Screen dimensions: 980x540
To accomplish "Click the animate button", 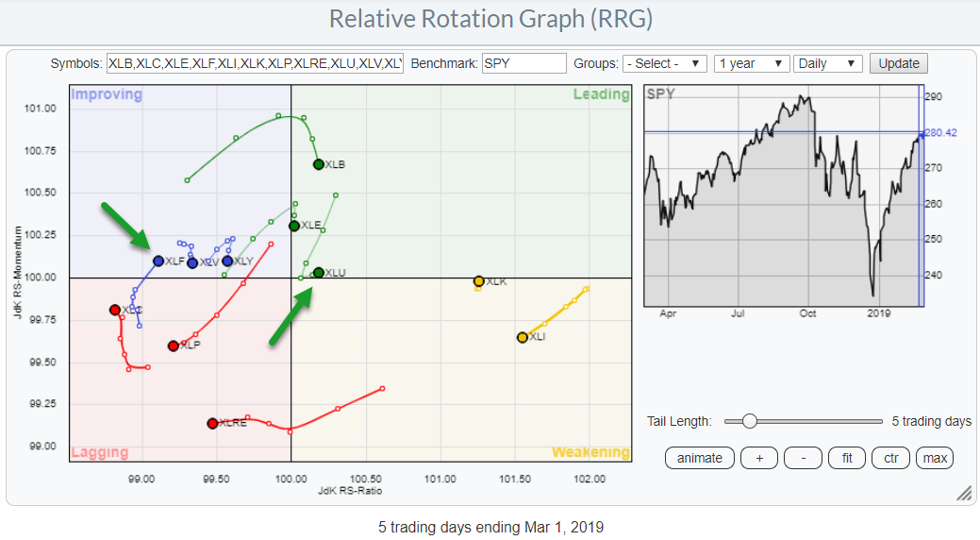I will point(699,458).
